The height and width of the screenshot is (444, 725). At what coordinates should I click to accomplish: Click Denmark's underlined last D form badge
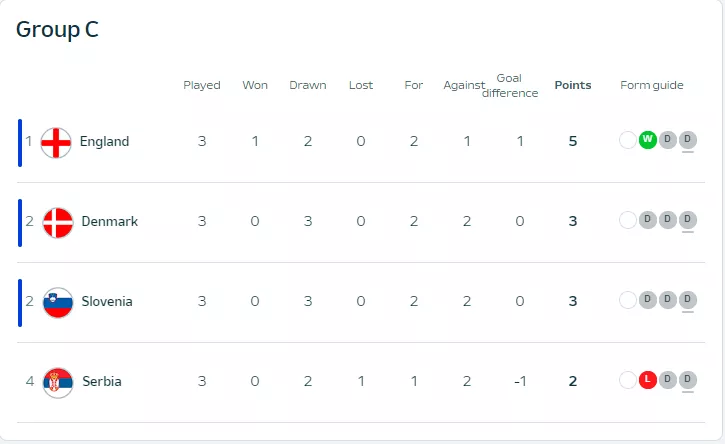687,220
